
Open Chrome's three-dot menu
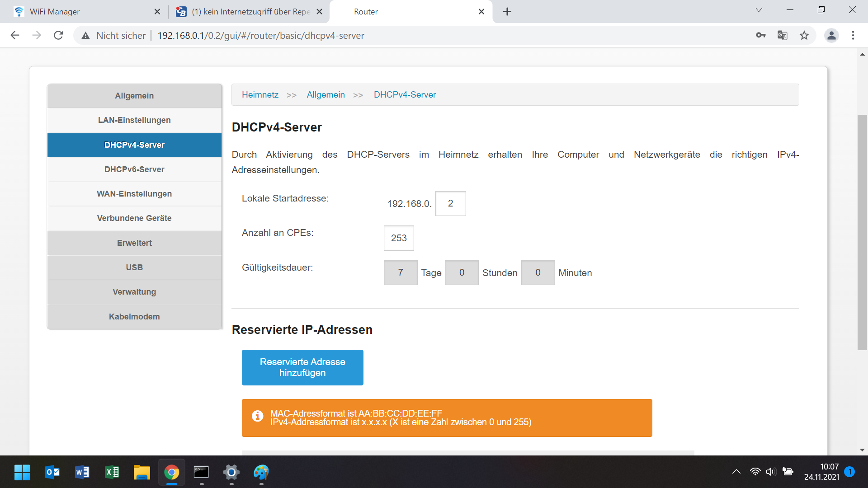[853, 35]
